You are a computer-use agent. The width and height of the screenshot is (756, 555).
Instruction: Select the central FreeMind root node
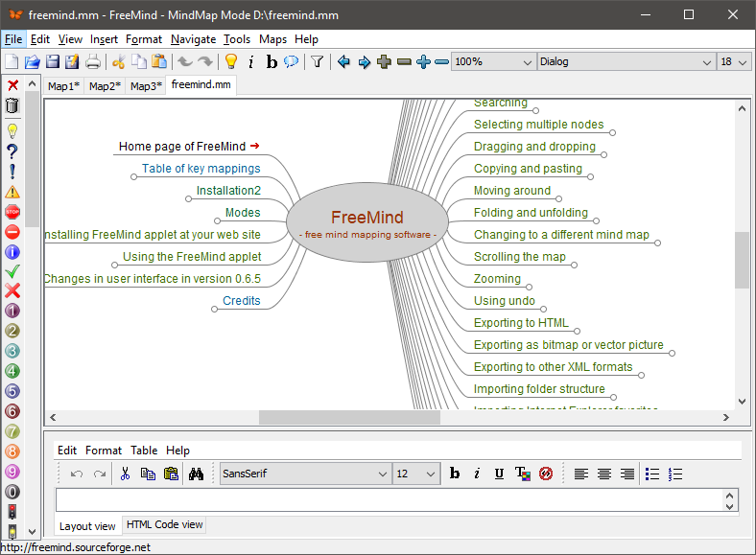coord(367,222)
